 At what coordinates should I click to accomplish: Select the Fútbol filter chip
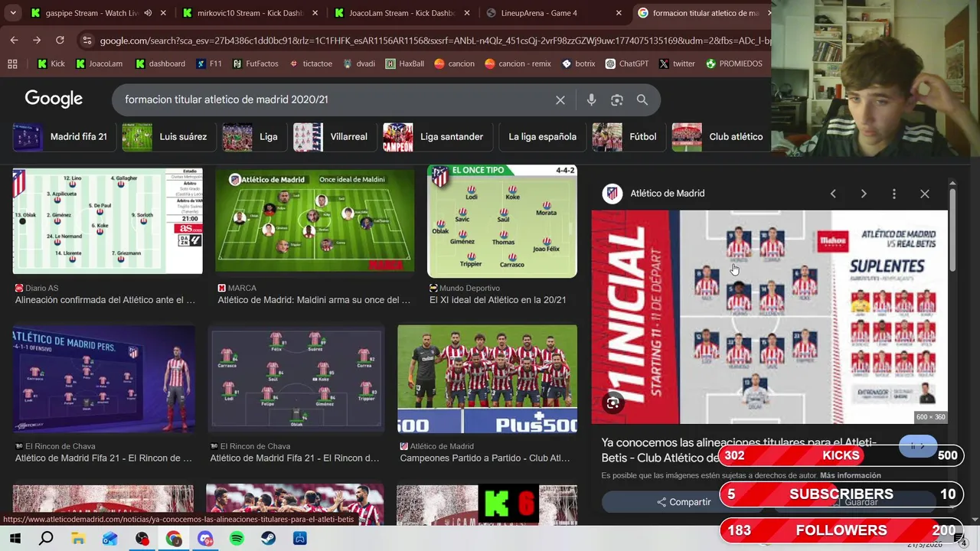628,137
